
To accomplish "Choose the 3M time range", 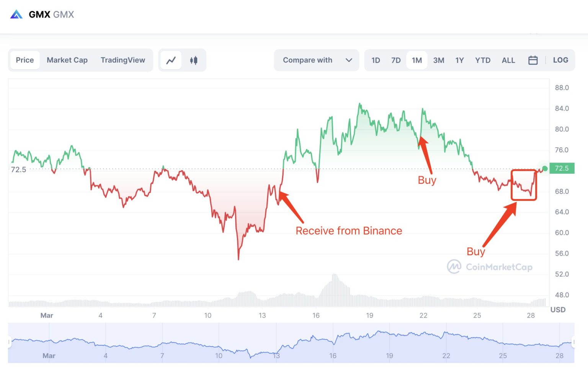I will click(x=439, y=60).
